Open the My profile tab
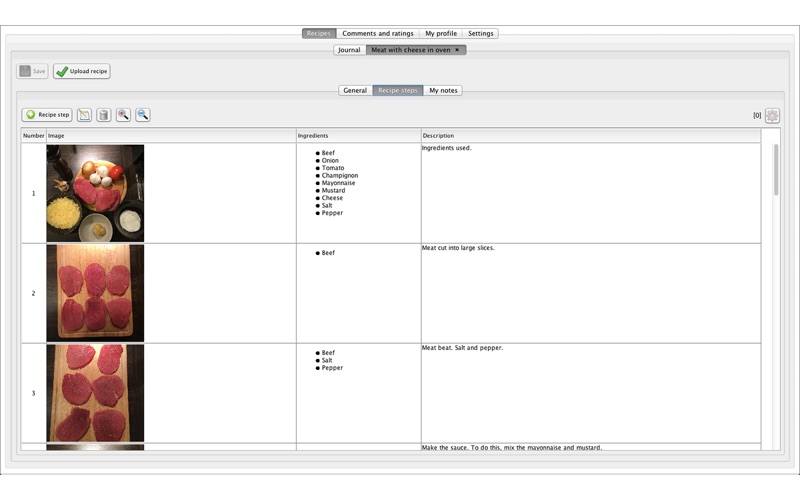Viewport: 800px width, 500px height. tap(441, 33)
